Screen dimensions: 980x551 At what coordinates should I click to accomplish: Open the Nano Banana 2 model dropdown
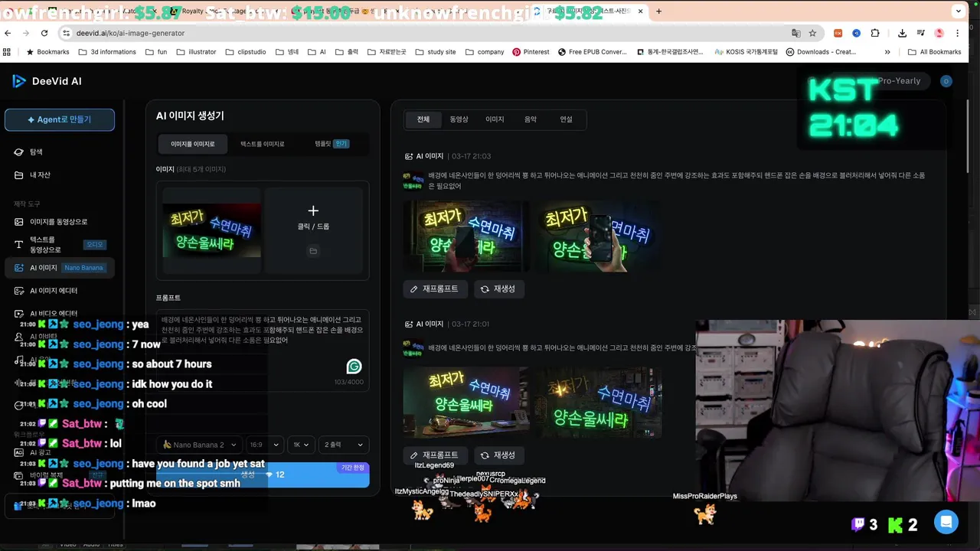tap(200, 445)
